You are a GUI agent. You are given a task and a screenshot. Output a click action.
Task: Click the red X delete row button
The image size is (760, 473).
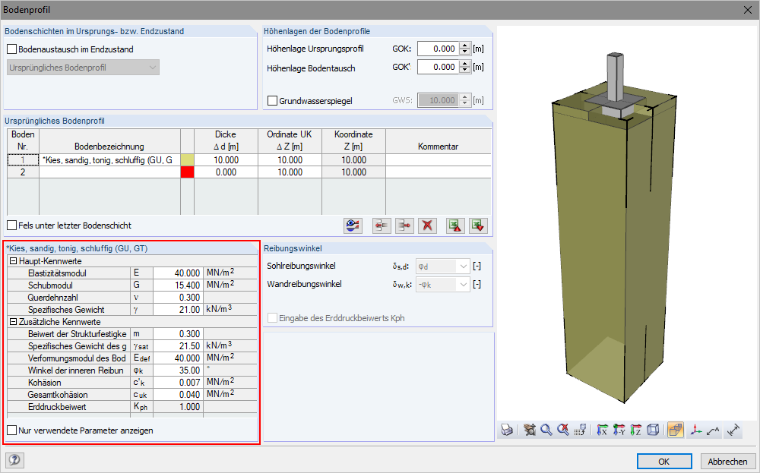[x=427, y=225]
